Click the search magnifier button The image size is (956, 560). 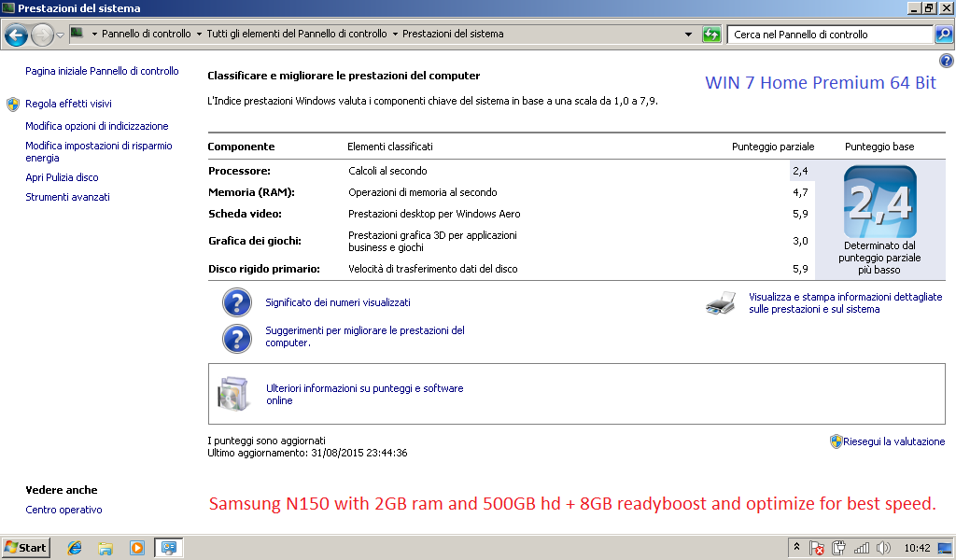[x=944, y=35]
